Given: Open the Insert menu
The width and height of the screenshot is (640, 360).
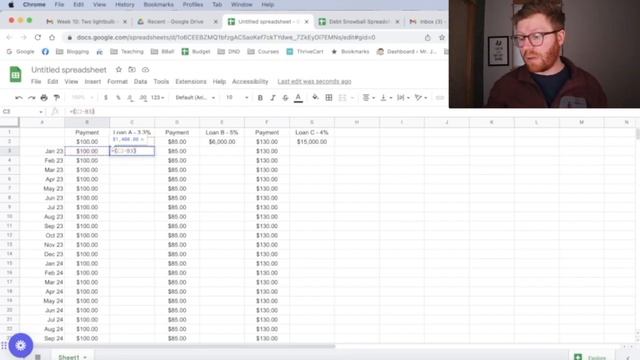Looking at the screenshot, I should click(x=93, y=82).
